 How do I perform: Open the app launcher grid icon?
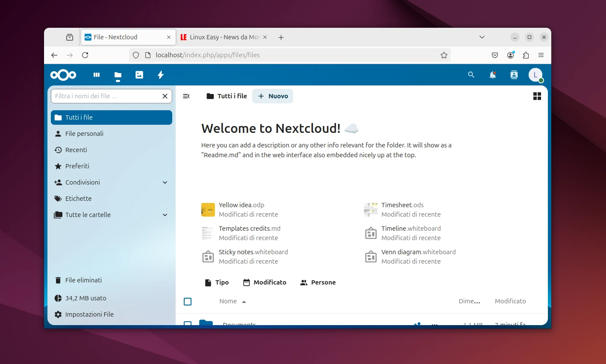97,75
